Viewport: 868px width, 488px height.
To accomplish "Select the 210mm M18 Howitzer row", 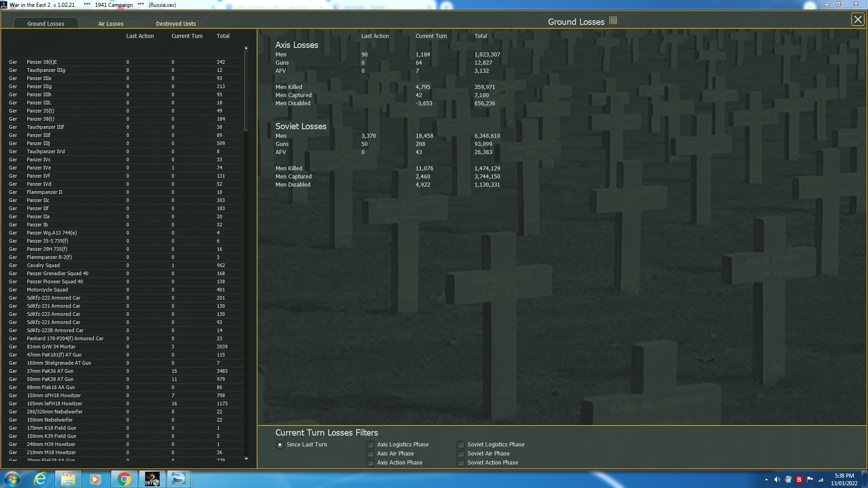I will click(x=126, y=452).
